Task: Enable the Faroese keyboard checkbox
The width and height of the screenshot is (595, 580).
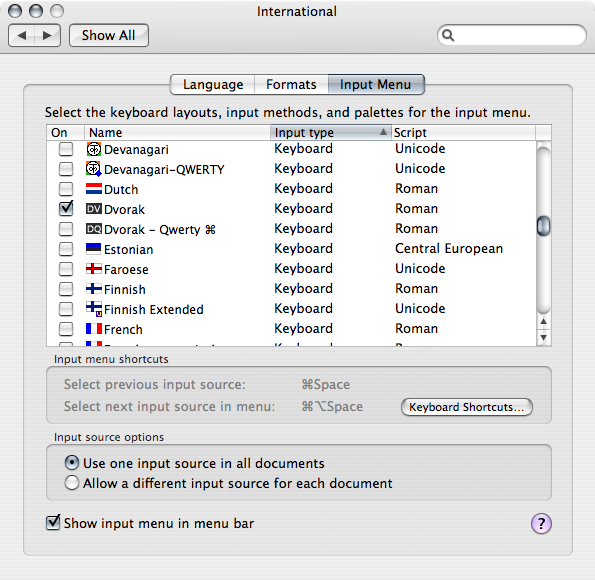Action: pos(66,269)
